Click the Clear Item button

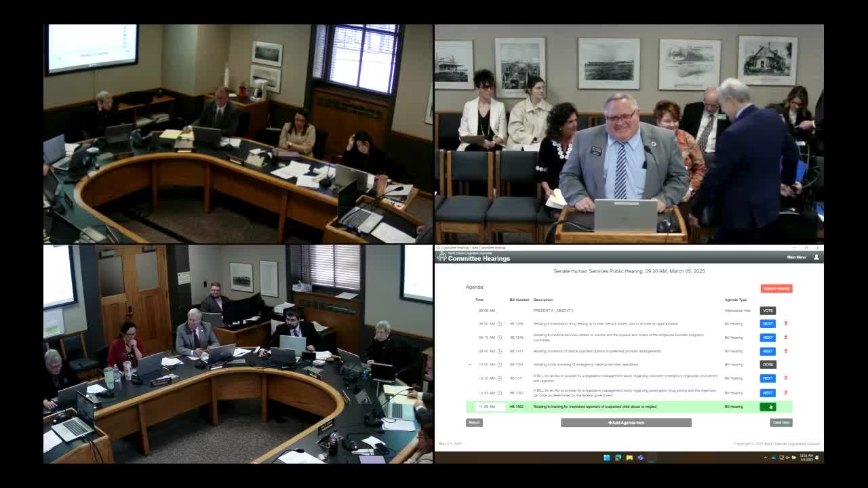coord(781,422)
